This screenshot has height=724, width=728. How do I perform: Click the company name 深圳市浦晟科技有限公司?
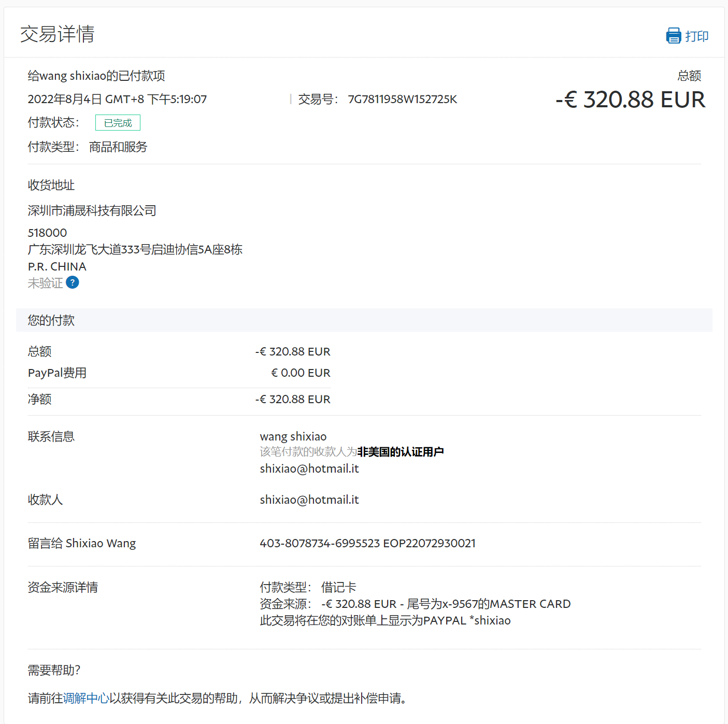[x=92, y=210]
